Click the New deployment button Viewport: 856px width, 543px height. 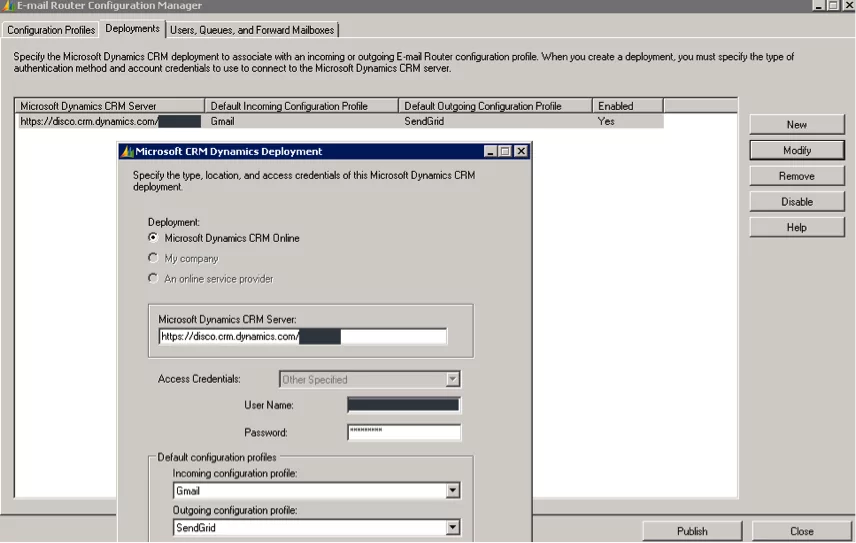pos(796,124)
